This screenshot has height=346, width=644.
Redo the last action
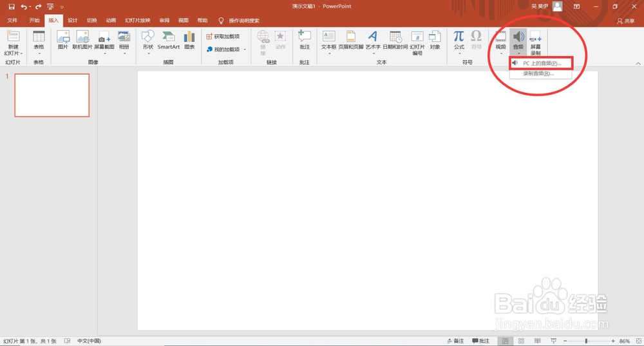coord(39,6)
